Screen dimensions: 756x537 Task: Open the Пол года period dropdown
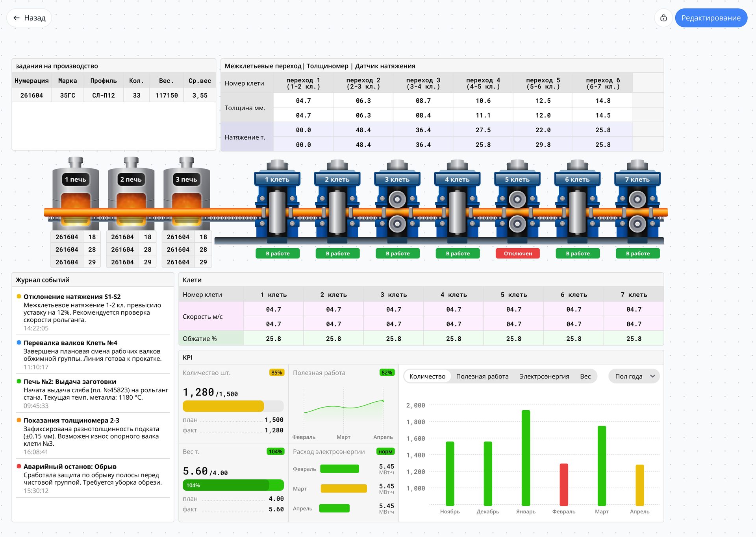(634, 376)
